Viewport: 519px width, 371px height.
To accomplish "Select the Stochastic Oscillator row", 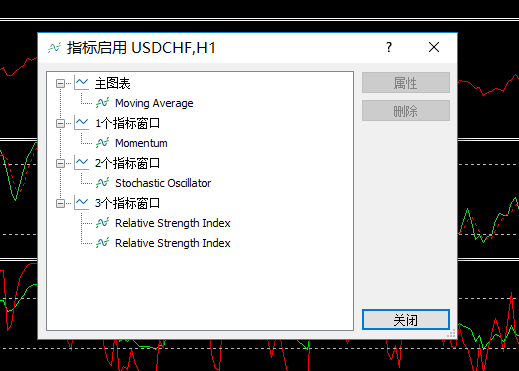I will [x=163, y=183].
